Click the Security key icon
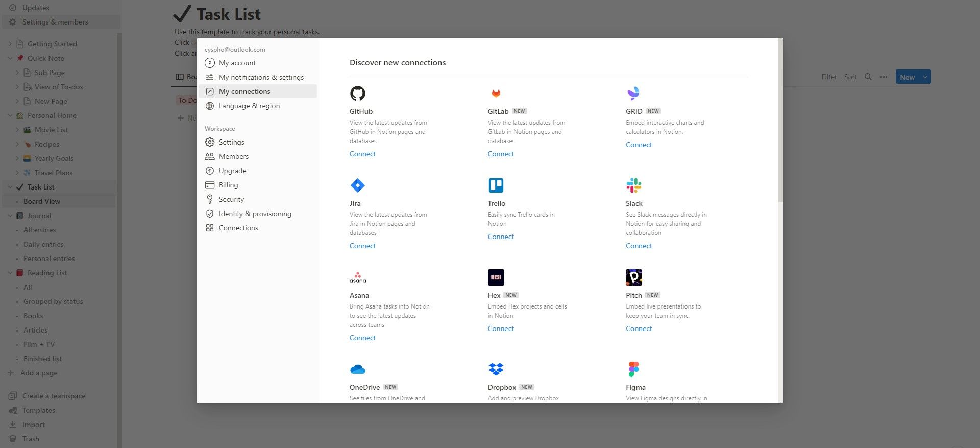The image size is (980, 448). tap(209, 199)
